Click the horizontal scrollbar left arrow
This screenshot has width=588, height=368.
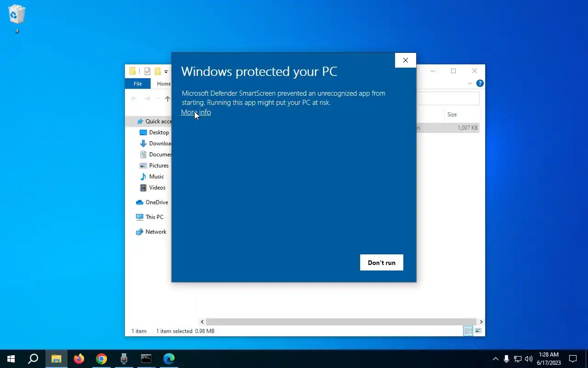(202, 322)
